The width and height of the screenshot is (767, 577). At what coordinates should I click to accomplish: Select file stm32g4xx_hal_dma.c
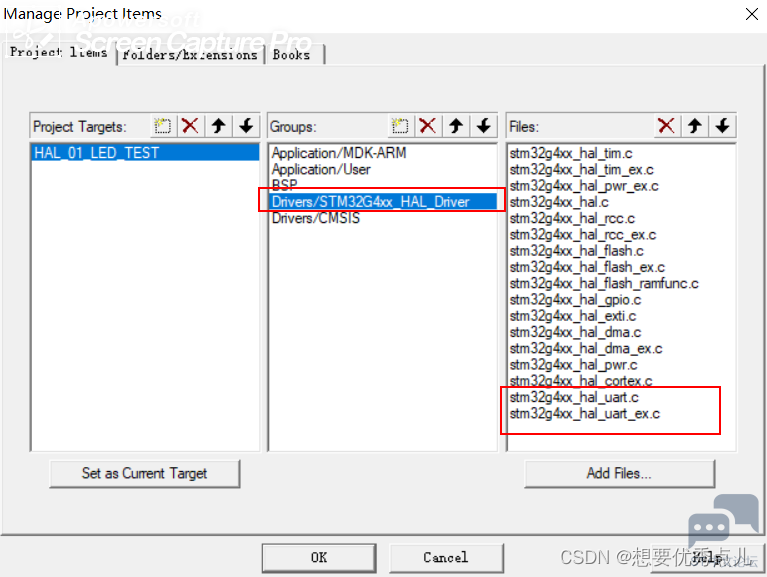click(x=575, y=333)
